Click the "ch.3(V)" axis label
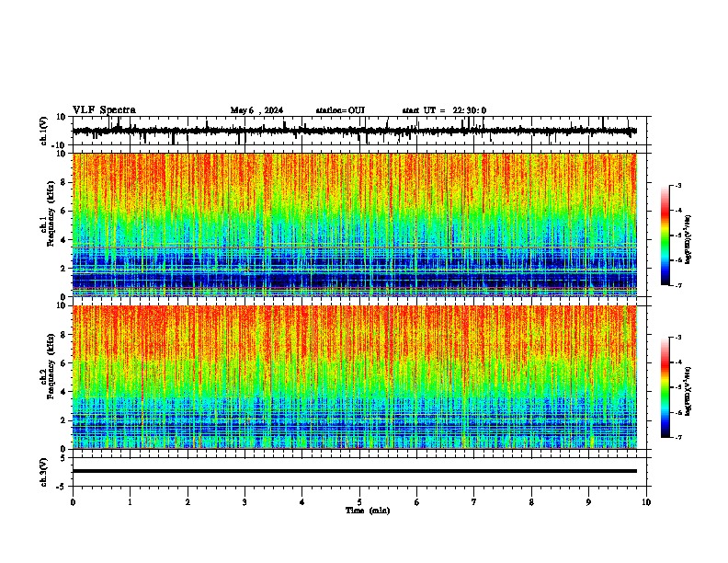728x563 pixels. coord(44,472)
